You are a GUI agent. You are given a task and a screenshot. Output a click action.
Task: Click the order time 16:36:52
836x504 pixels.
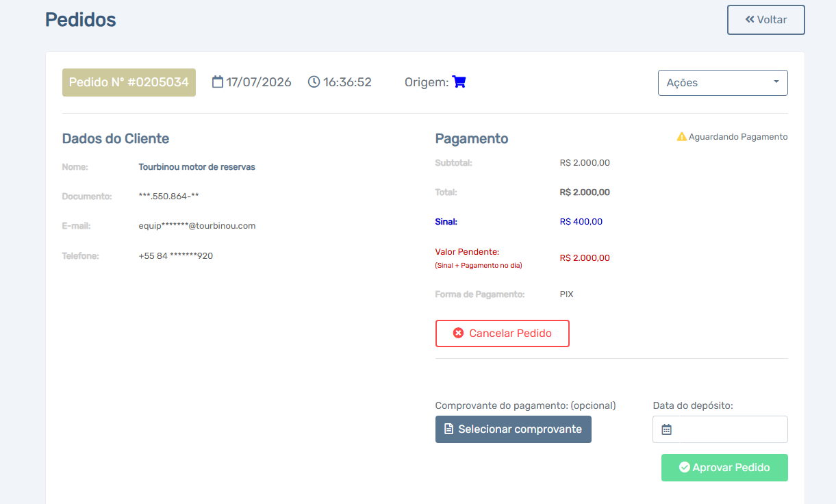(x=347, y=82)
